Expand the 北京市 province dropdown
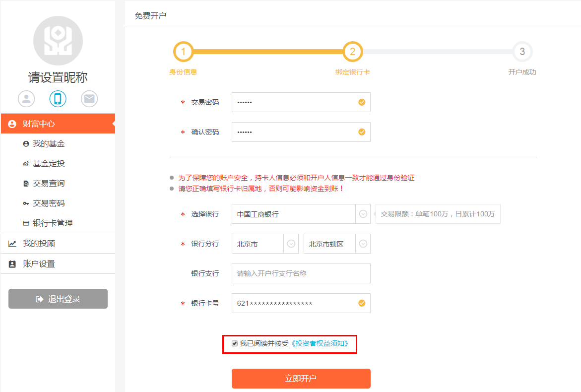 point(291,244)
